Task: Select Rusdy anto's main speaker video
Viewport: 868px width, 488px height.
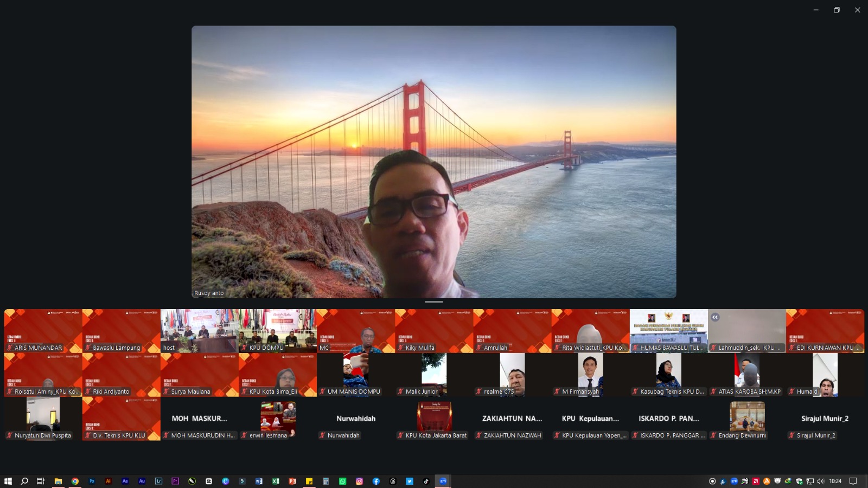Action: click(434, 162)
